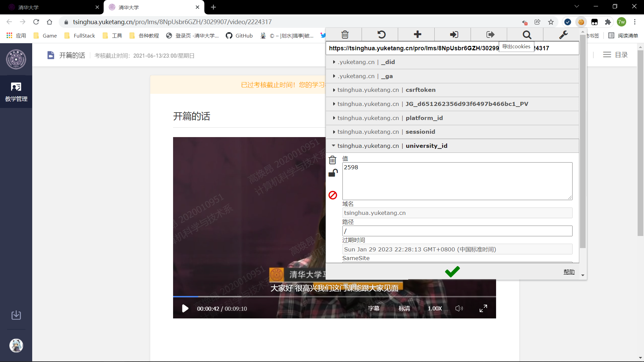Click the import cookies icon

pos(454,35)
